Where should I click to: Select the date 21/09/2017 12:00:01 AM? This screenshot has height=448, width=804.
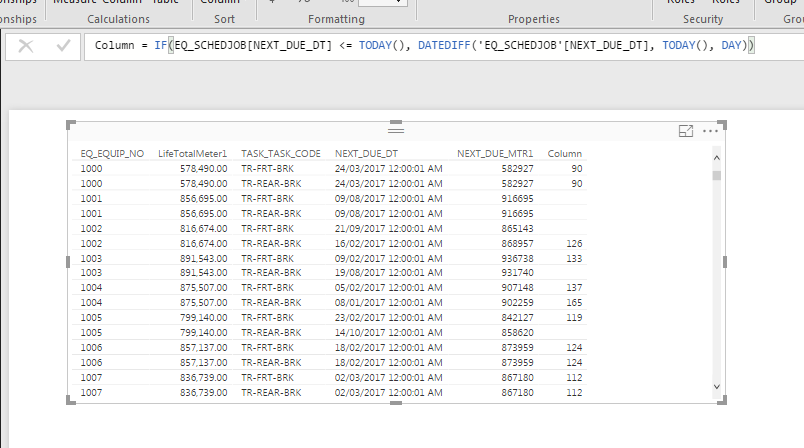point(389,229)
